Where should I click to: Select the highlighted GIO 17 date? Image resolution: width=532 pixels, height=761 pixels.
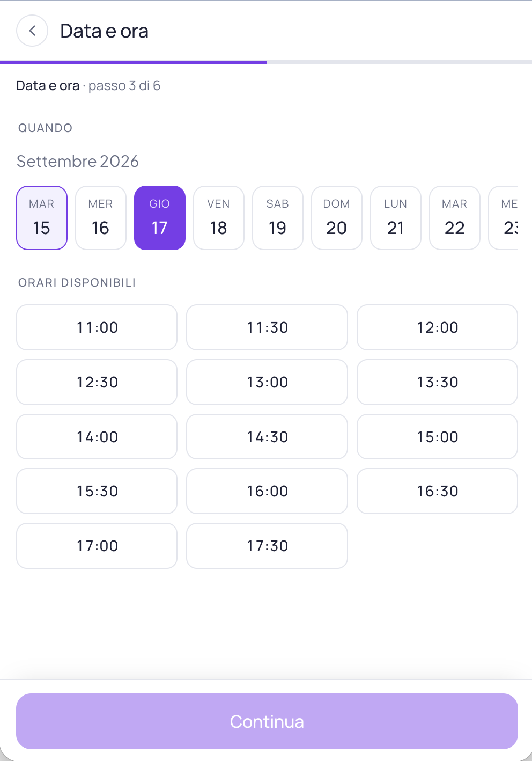pyautogui.click(x=160, y=218)
